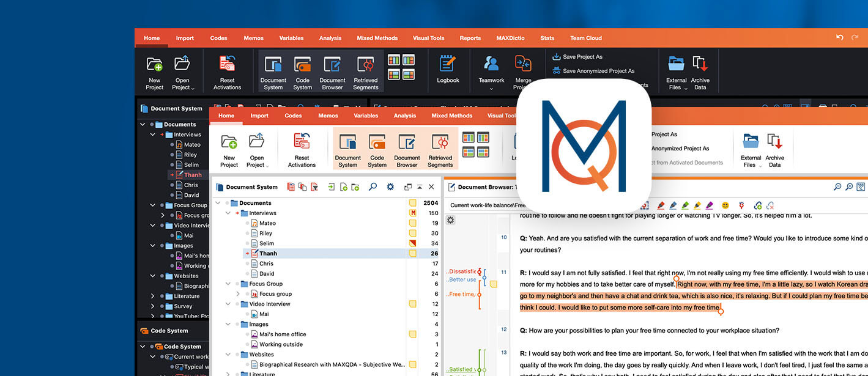Click import document icon in Document System header

[331, 187]
